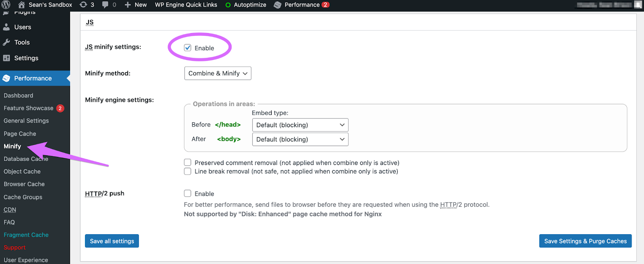Click the 'JS minify settings:' label
Viewport: 644px width, 264px height.
113,47
